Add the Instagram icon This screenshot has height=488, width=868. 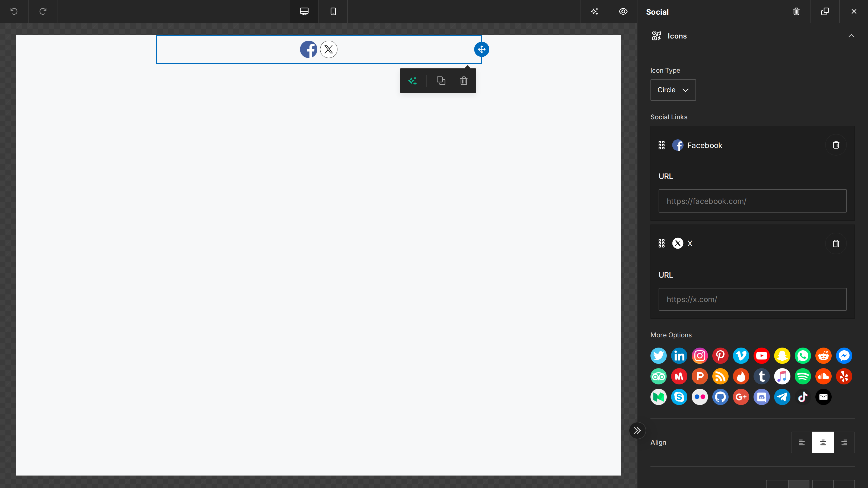[x=700, y=356]
